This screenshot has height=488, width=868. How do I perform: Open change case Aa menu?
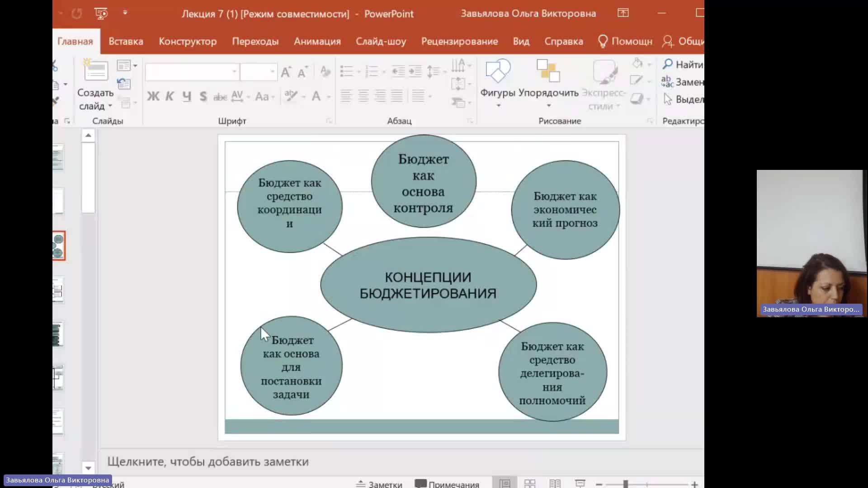(x=264, y=96)
